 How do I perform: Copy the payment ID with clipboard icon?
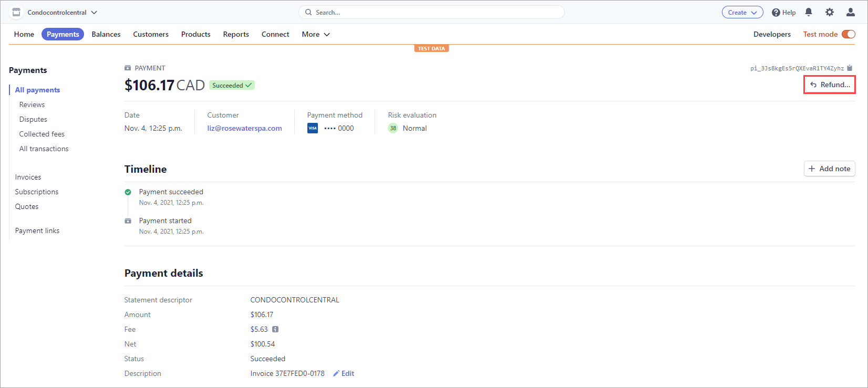(x=850, y=68)
